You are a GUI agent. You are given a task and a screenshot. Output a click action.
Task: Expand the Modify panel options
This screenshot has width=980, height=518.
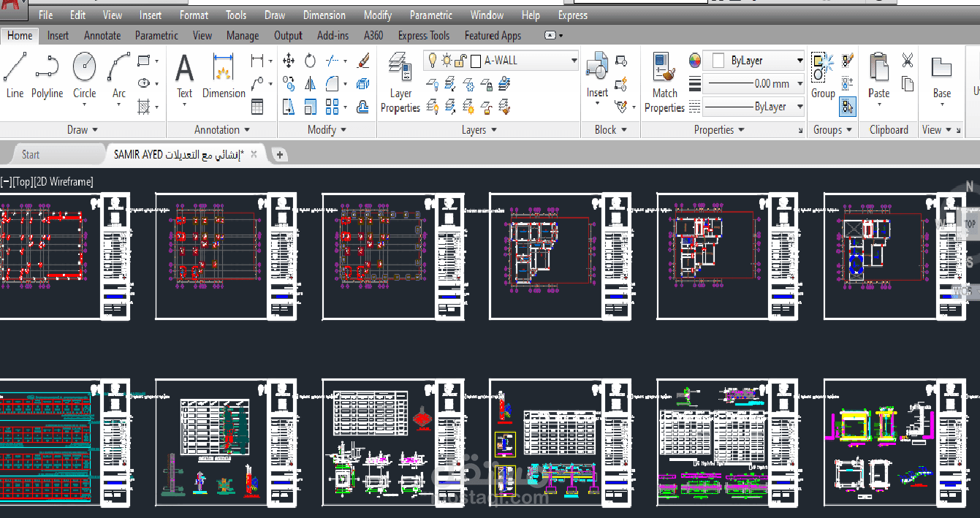click(x=327, y=130)
